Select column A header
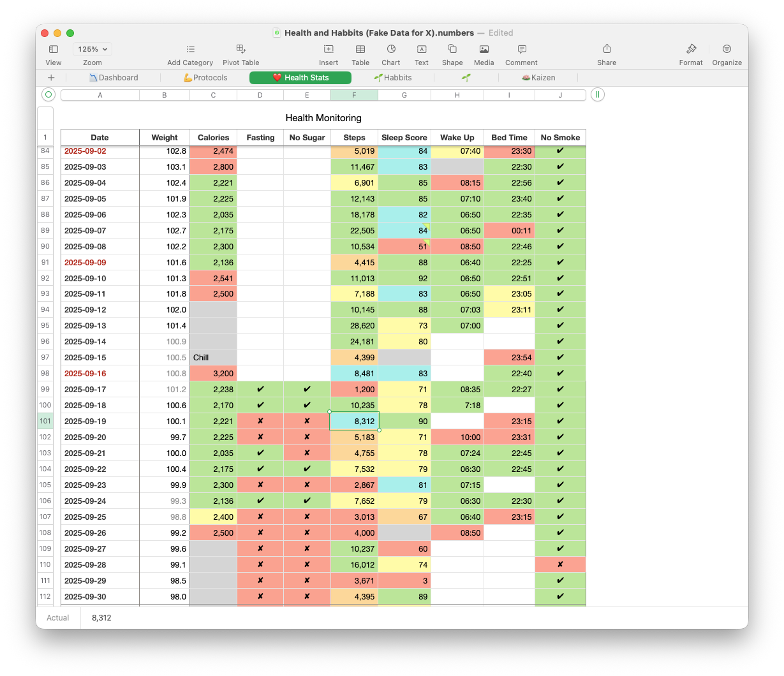The image size is (784, 676). [100, 95]
